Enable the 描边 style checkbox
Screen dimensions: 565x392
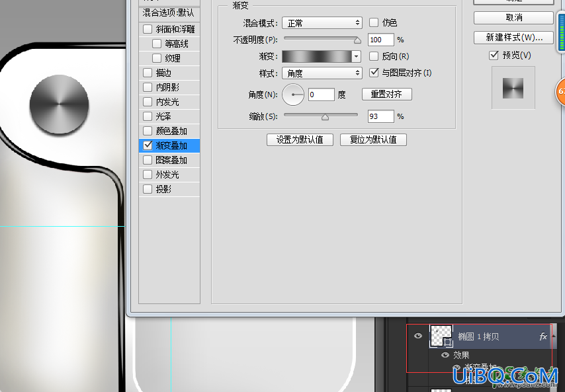coord(148,73)
